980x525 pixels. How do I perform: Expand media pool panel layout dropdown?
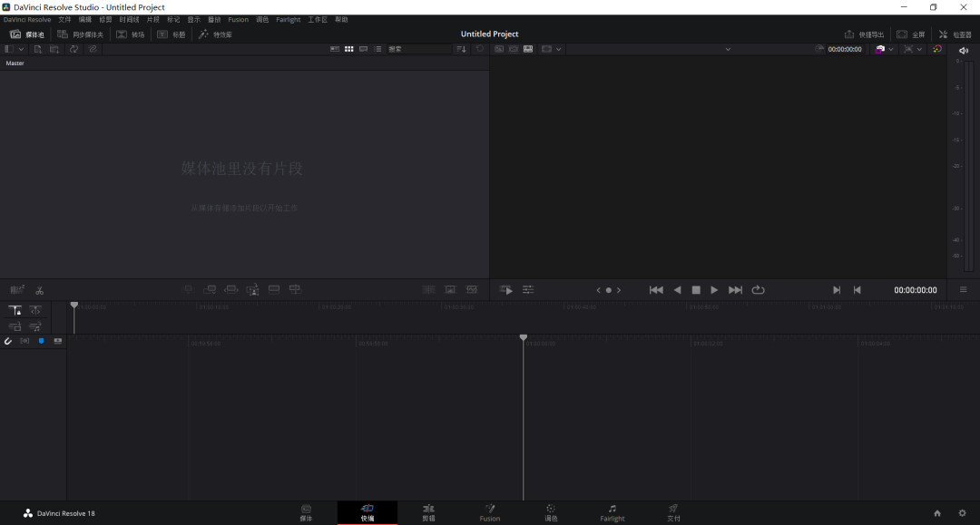tap(15, 49)
